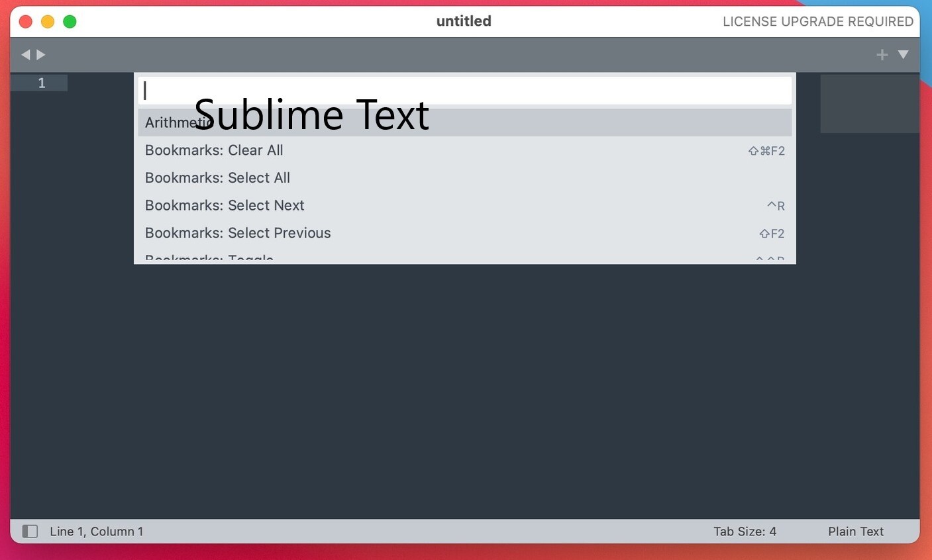
Task: Choose Bookmarks: Select Next command
Action: pyautogui.click(x=465, y=205)
